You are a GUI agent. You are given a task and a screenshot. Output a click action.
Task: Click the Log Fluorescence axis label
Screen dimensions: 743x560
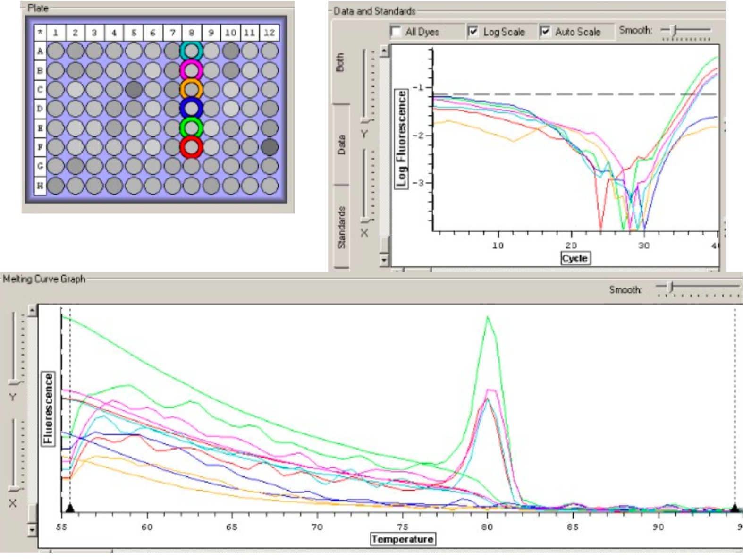pyautogui.click(x=402, y=139)
